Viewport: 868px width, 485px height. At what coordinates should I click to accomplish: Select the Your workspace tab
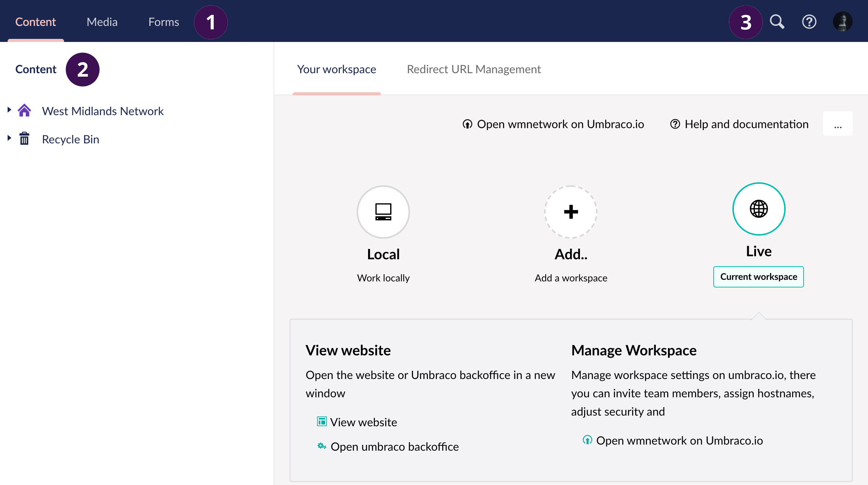(336, 69)
